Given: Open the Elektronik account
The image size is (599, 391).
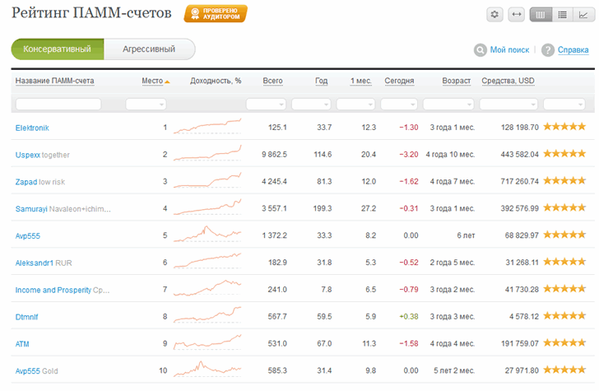Looking at the screenshot, I should click(32, 128).
